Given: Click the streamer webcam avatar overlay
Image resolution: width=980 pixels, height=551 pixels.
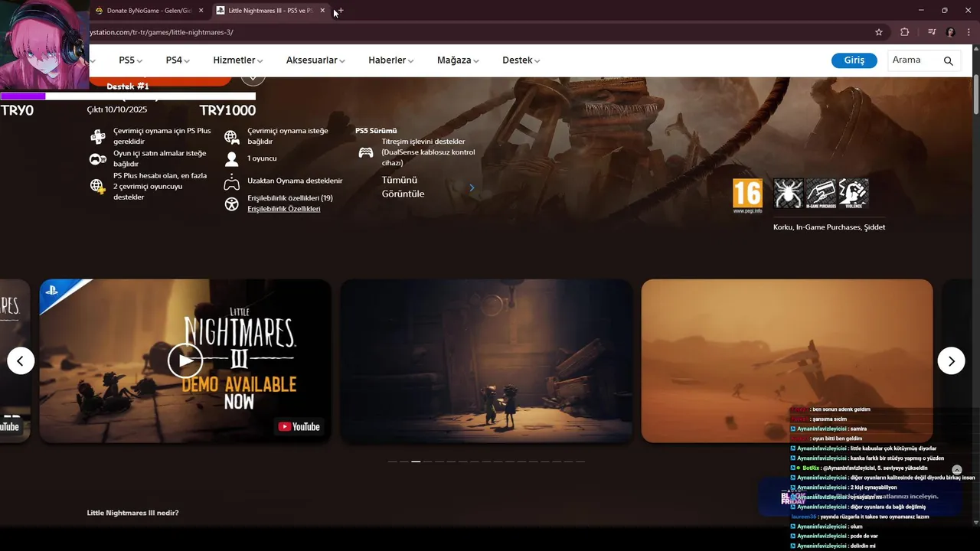Looking at the screenshot, I should [44, 44].
